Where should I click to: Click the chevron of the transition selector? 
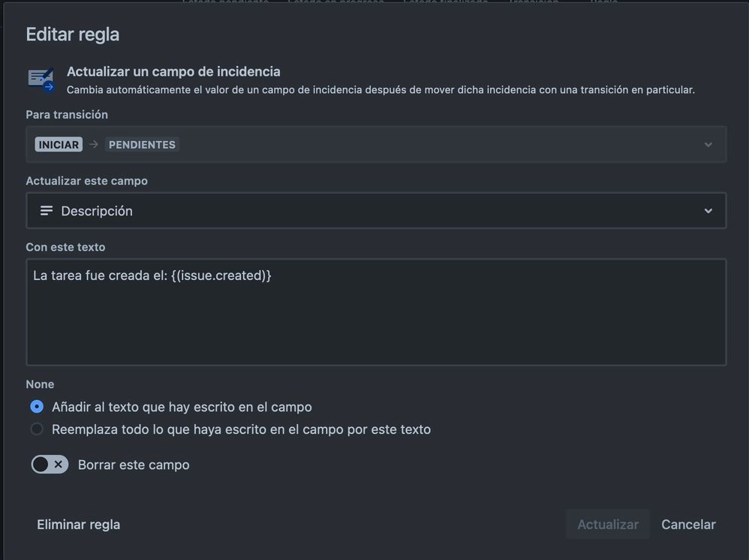[708, 144]
